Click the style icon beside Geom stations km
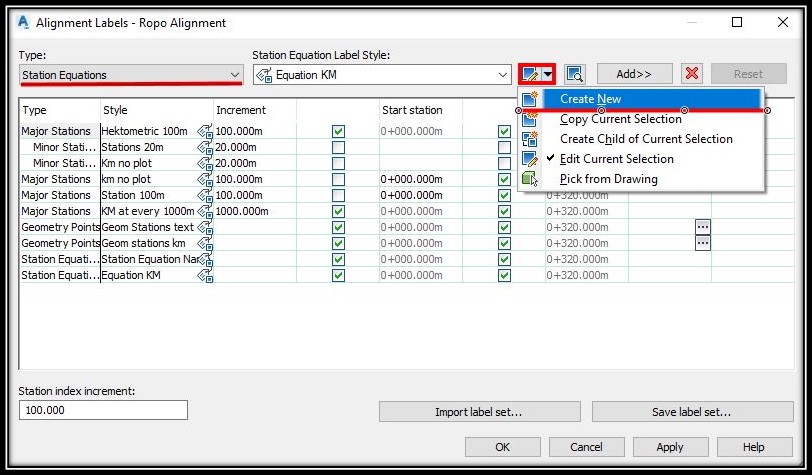 pyautogui.click(x=205, y=243)
